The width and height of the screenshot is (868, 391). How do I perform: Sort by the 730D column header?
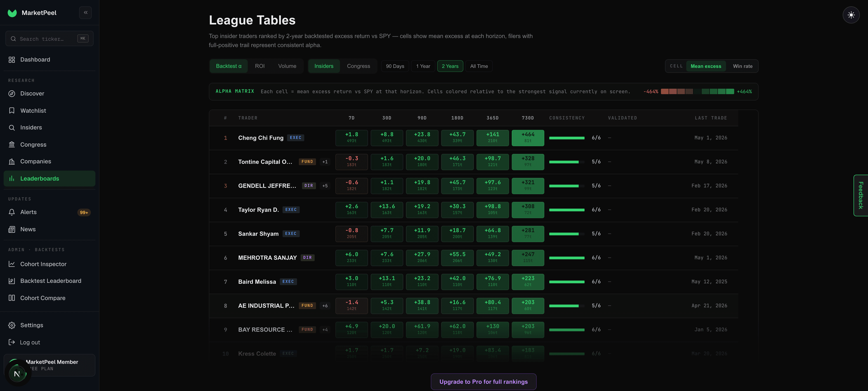tap(528, 118)
